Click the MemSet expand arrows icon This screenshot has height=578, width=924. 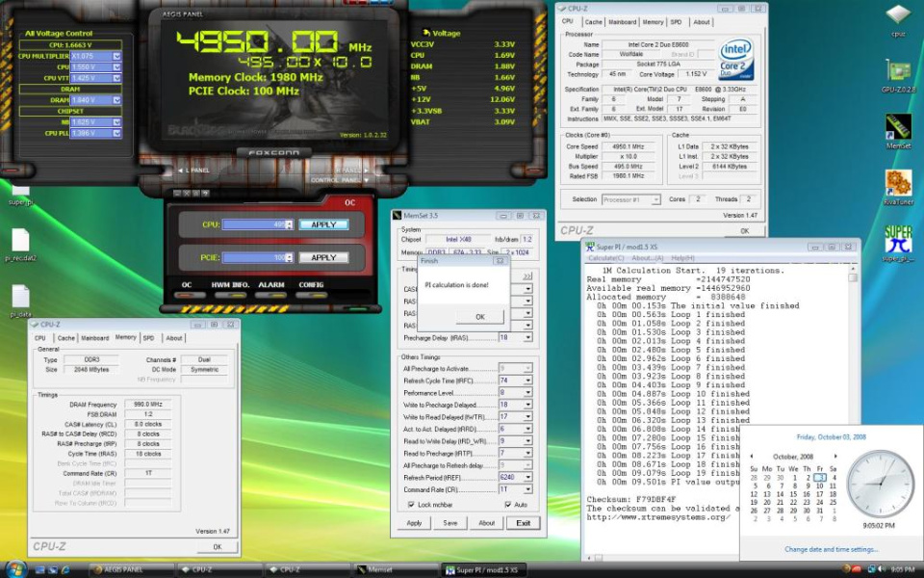tap(526, 276)
